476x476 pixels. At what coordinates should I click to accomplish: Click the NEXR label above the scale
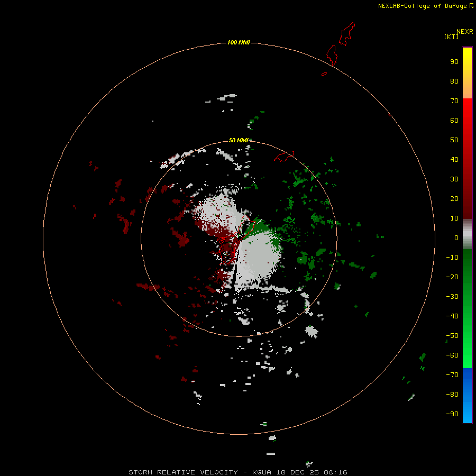[465, 32]
